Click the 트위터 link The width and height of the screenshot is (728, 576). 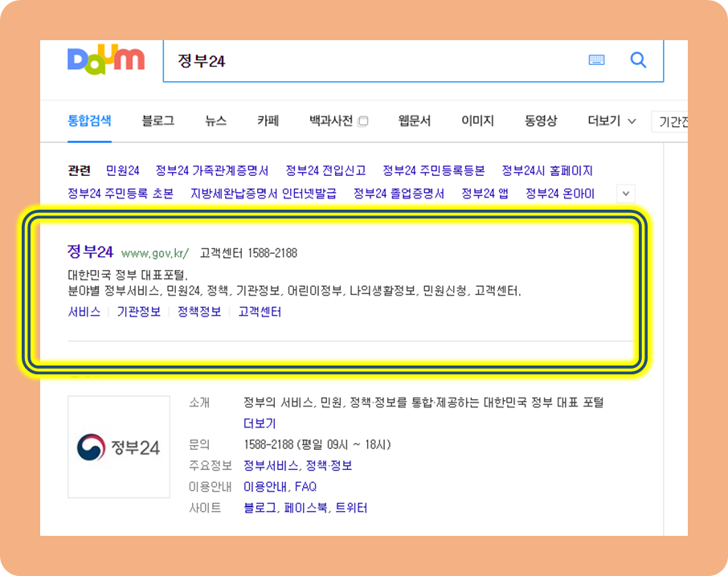[351, 508]
